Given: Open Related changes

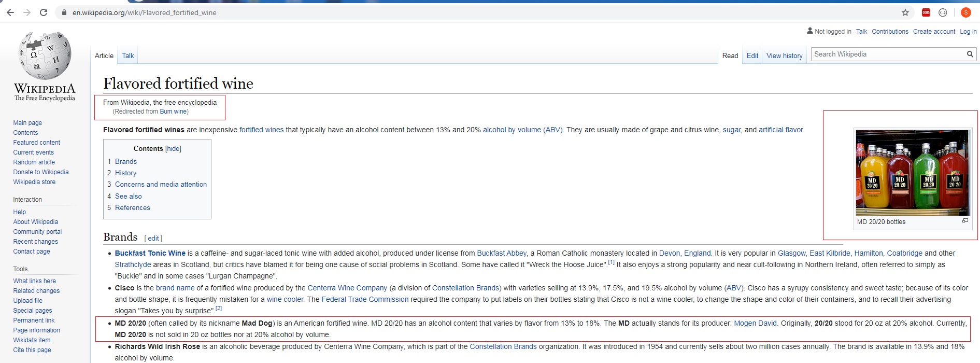Looking at the screenshot, I should click(x=36, y=291).
